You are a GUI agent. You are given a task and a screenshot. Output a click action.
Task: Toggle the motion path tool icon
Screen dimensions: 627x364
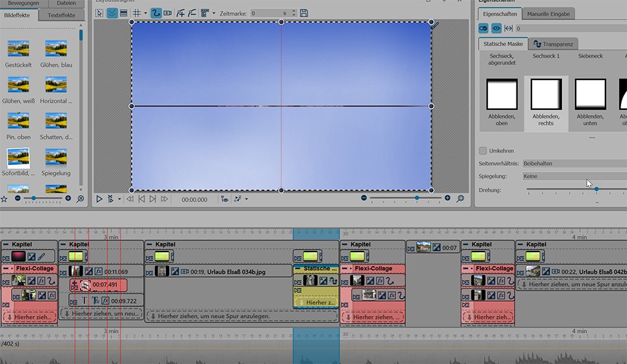pyautogui.click(x=156, y=13)
